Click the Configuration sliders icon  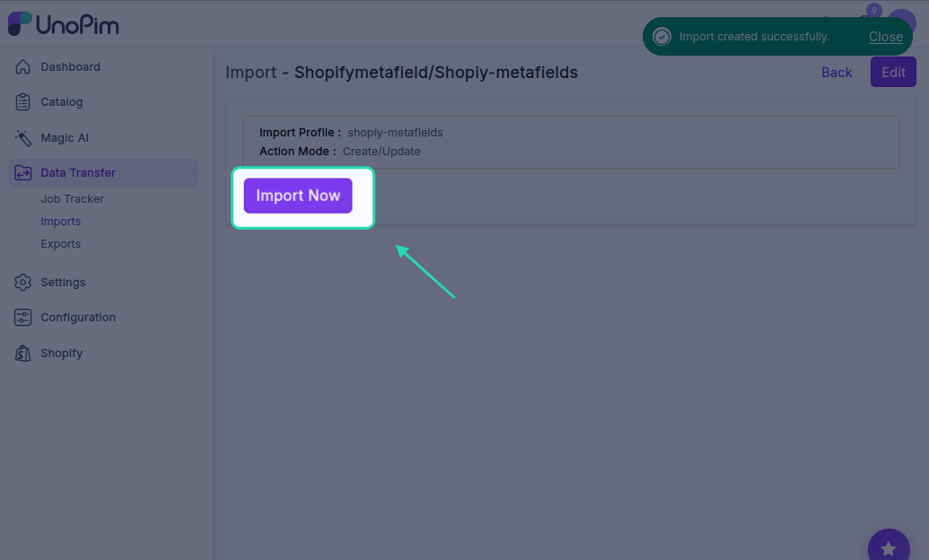coord(22,318)
